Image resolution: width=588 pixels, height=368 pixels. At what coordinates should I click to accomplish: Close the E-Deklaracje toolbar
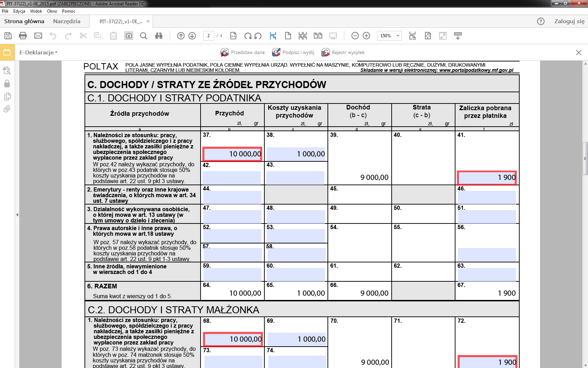(x=579, y=52)
